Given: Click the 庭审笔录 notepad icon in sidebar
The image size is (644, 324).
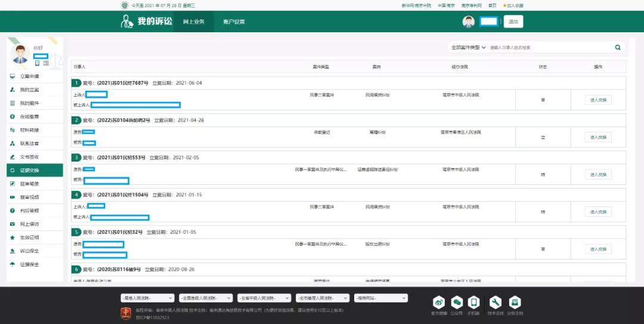Looking at the screenshot, I should pyautogui.click(x=13, y=184).
